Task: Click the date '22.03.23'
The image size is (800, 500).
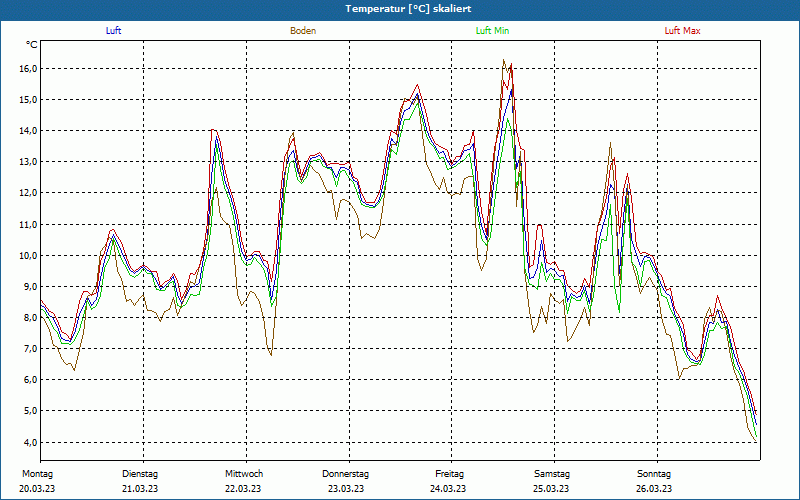Action: [243, 489]
